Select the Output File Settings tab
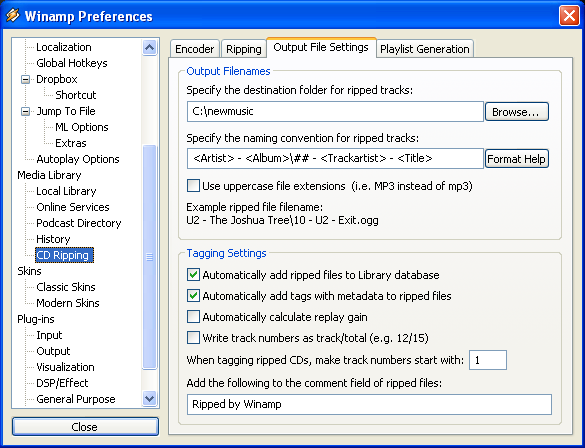This screenshot has width=585, height=448. pyautogui.click(x=321, y=47)
